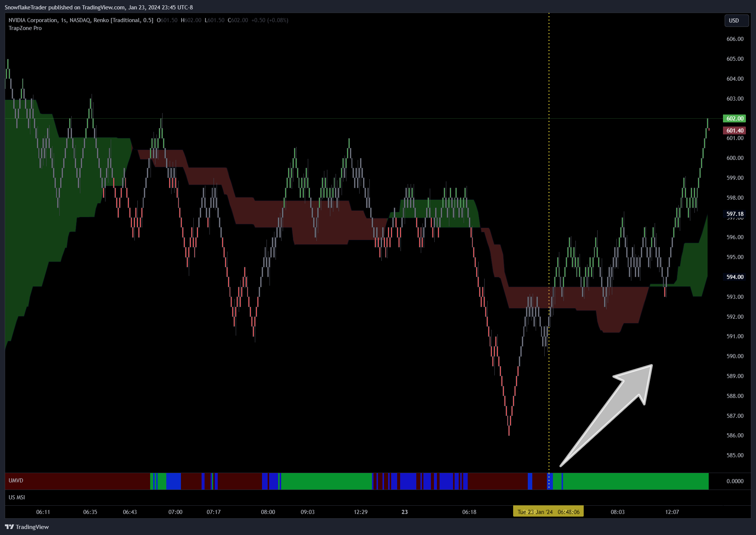Click the 06:43 time axis label
The image size is (756, 535).
coord(130,512)
